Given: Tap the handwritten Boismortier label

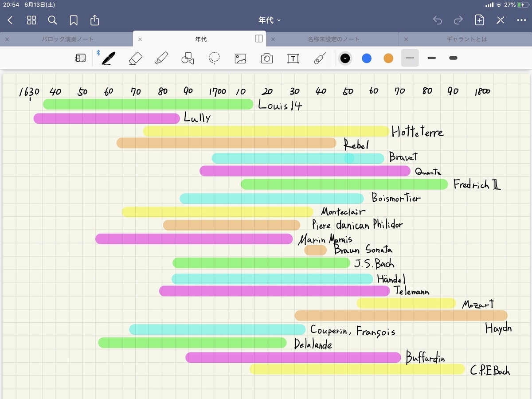Looking at the screenshot, I should [x=396, y=198].
